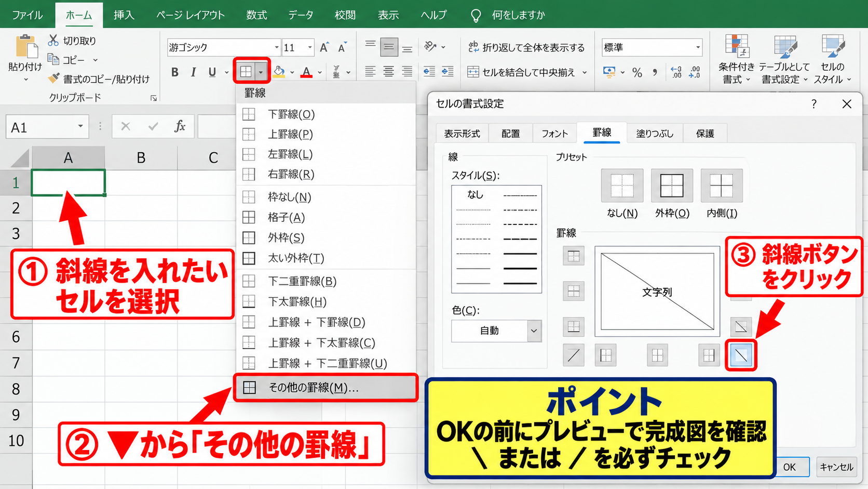Center text horizontally in ribbon
Viewport: 868px width, 489px height.
(x=389, y=72)
